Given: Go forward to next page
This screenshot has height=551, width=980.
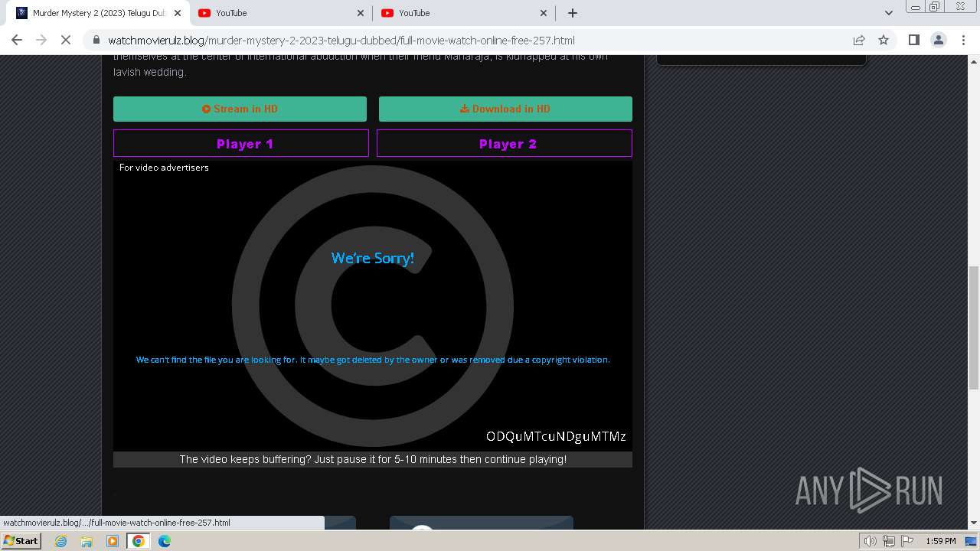Looking at the screenshot, I should coord(41,40).
